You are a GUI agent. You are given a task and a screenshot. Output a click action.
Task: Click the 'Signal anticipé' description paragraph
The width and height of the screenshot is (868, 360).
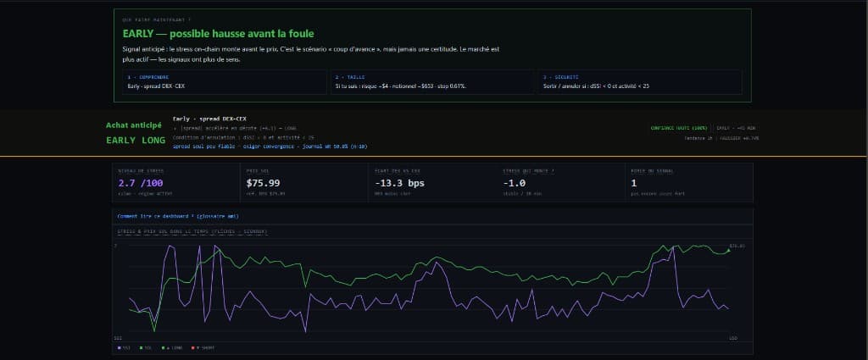tap(310, 54)
